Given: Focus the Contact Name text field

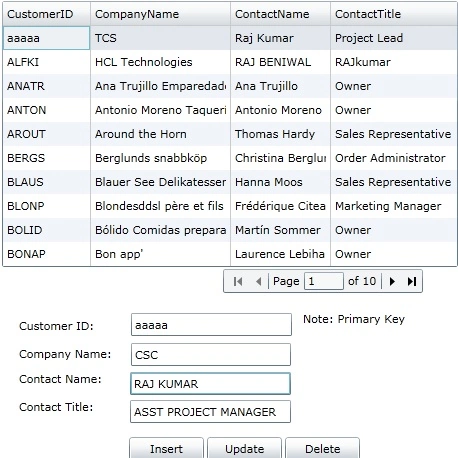Looking at the screenshot, I should pos(210,383).
